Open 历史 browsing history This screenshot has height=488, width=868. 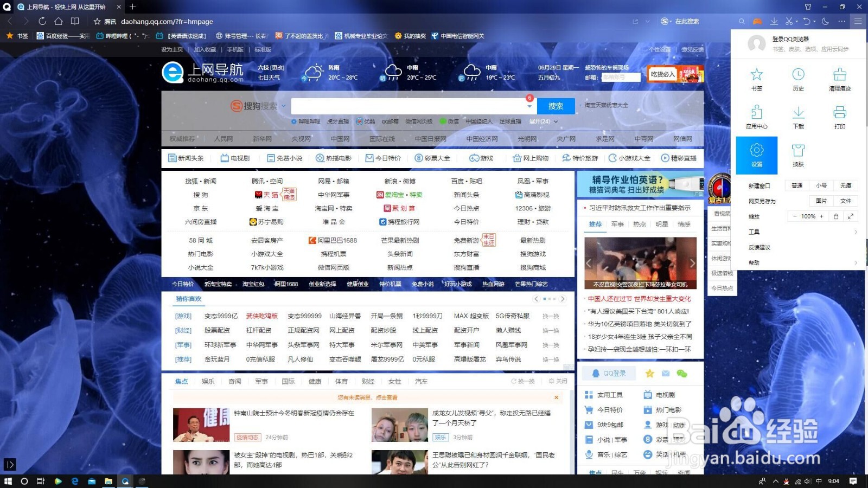[x=797, y=79]
